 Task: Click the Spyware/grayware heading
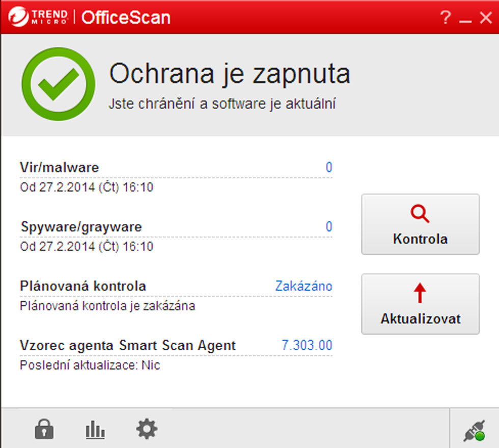[81, 227]
